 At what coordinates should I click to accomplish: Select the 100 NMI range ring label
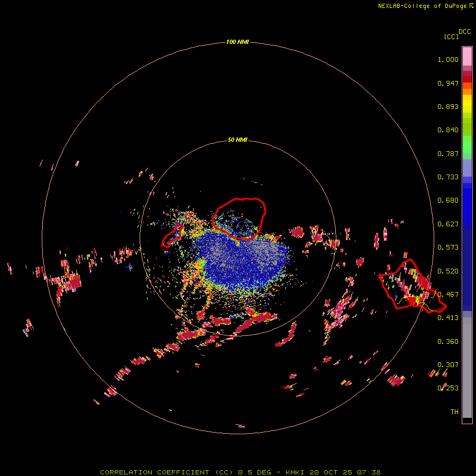tap(237, 42)
